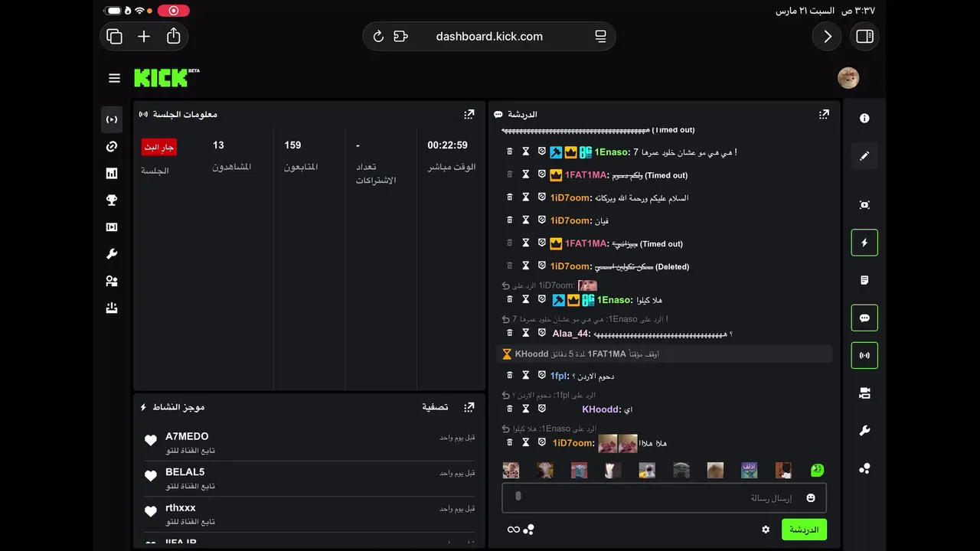
Task: Delete 1Enaso's message about خلود
Action: (510, 152)
